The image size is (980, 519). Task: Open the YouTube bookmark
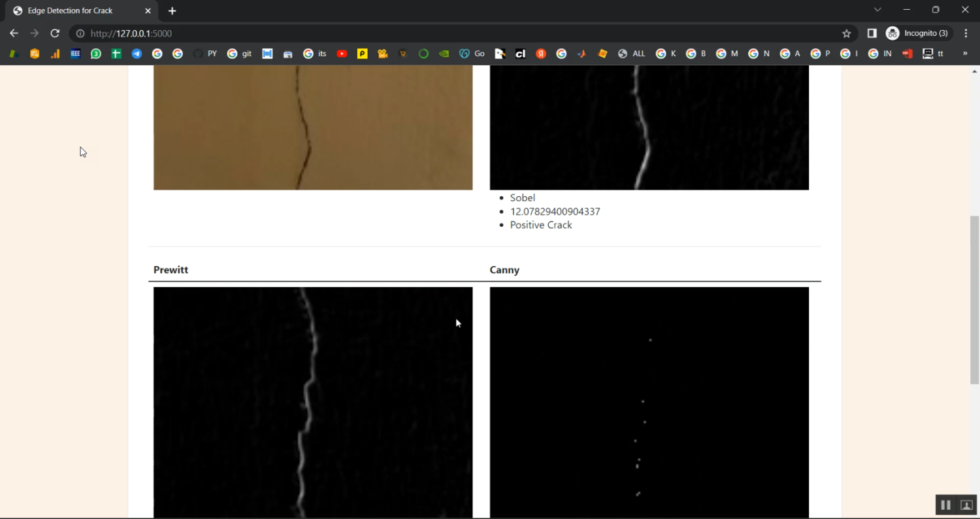342,54
